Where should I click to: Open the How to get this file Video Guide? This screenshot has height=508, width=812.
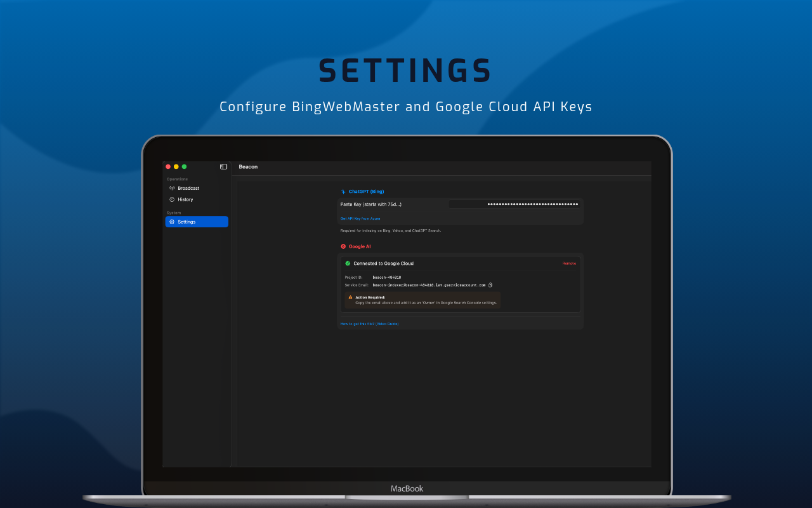point(370,324)
